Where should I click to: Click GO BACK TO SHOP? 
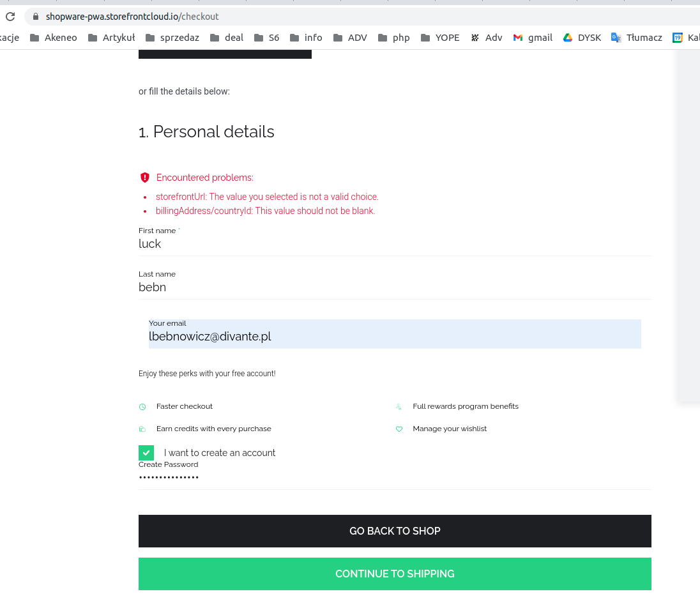coord(395,531)
